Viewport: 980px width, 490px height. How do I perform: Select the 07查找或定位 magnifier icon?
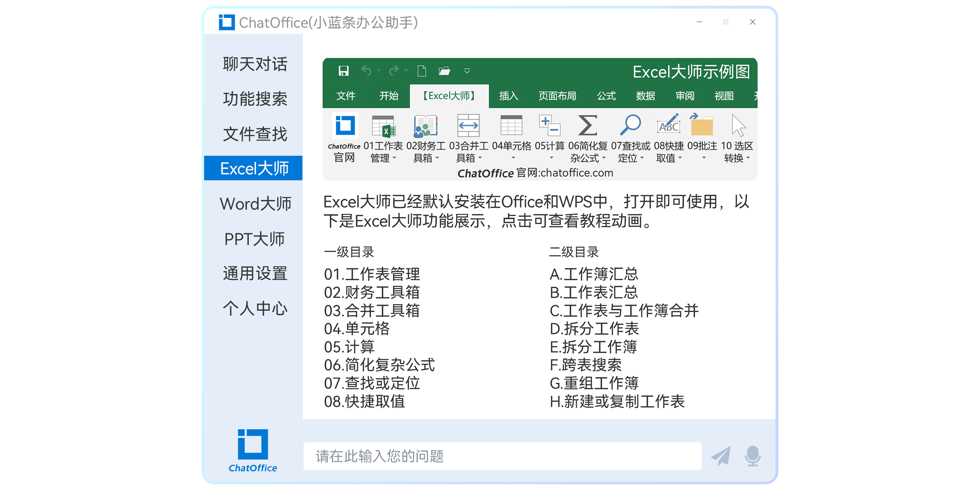pos(631,126)
